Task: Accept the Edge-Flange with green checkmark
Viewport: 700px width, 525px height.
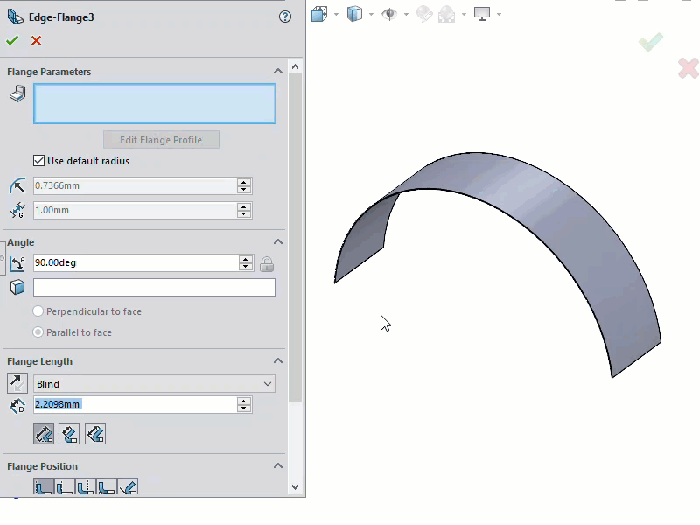Action: (12, 41)
